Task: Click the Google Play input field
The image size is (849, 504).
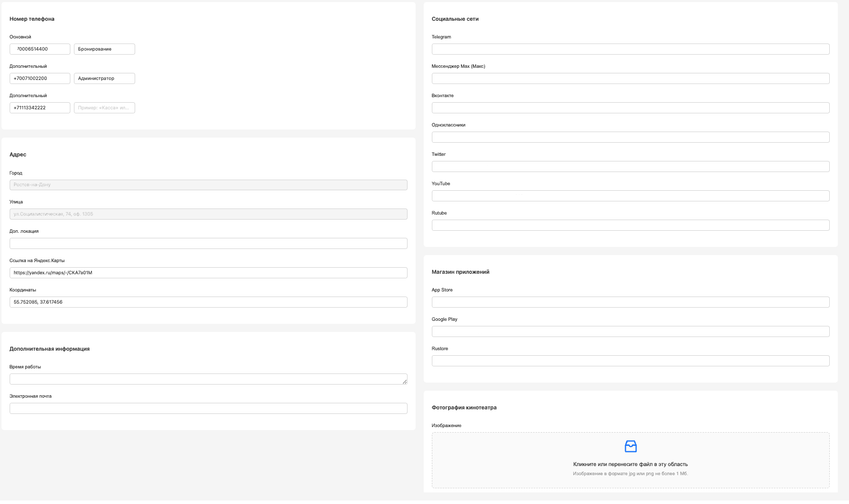Action: [x=630, y=331]
